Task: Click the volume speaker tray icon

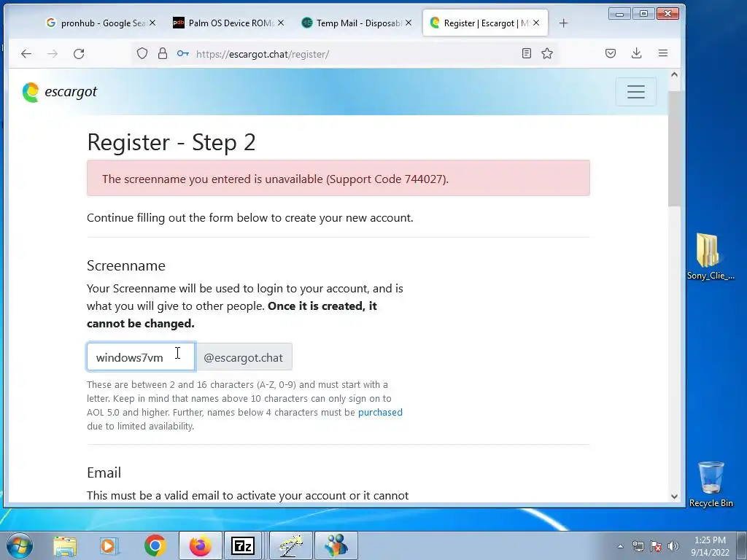Action: (673, 546)
